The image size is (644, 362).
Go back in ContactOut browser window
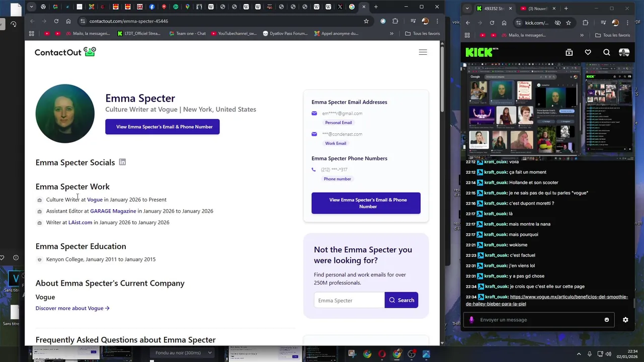pos(32,21)
